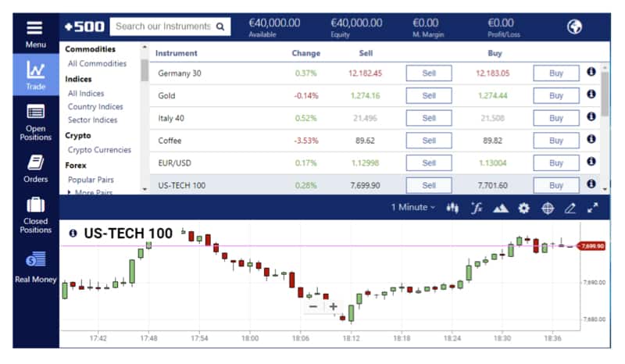Buy Gold
Screen dimensions: 625x364
coord(556,95)
